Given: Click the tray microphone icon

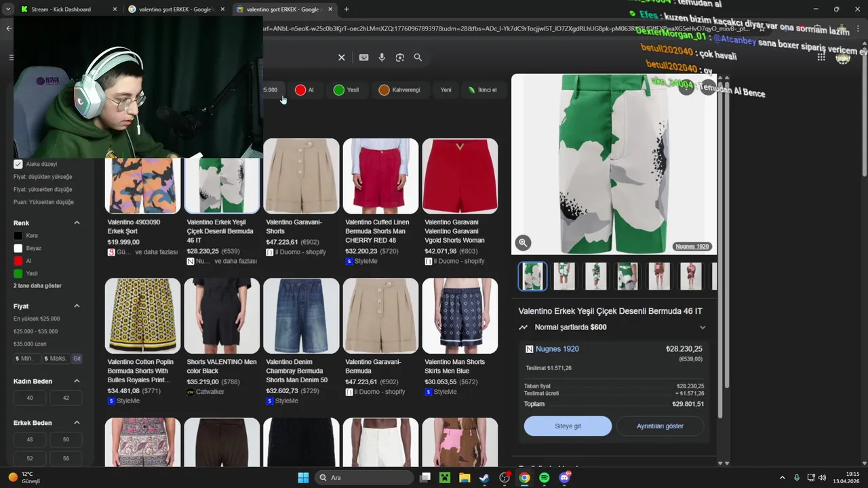Looking at the screenshot, I should 797,478.
